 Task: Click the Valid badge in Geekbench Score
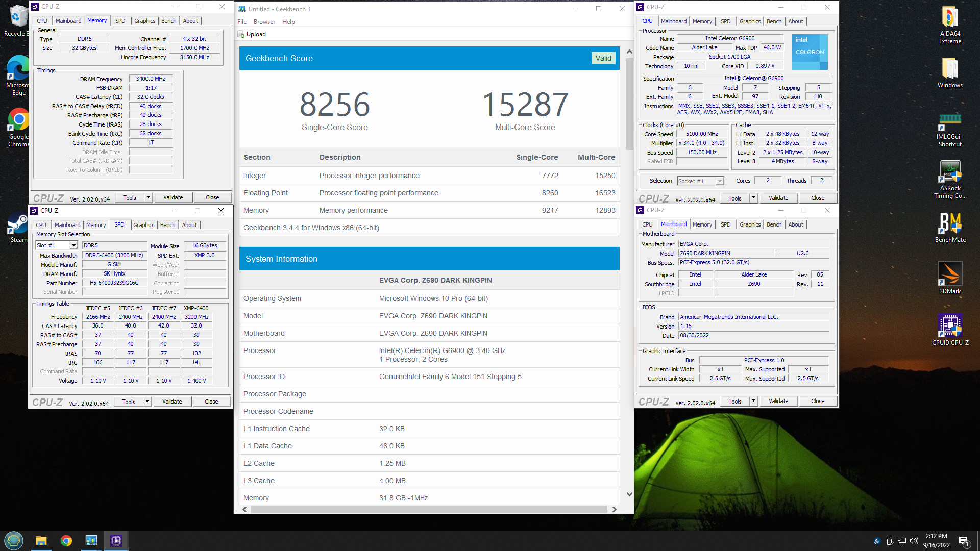click(x=603, y=58)
